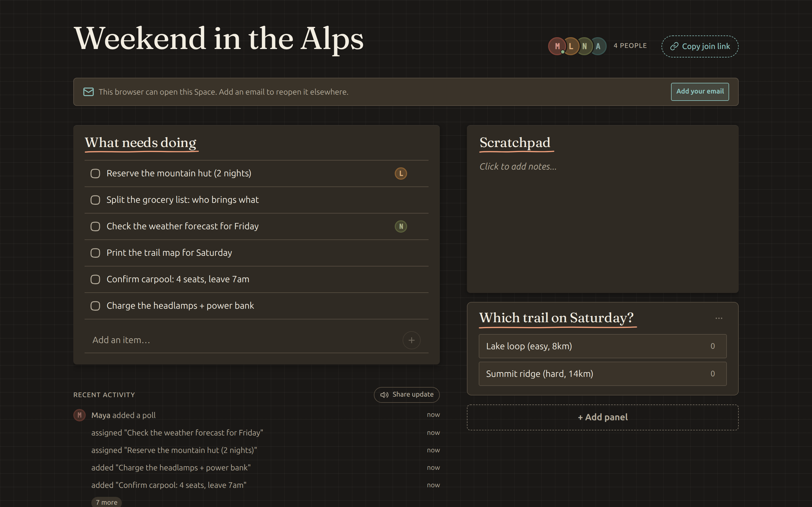This screenshot has width=812, height=507.
Task: Tick the Split the grocery list checkbox
Action: (x=95, y=200)
